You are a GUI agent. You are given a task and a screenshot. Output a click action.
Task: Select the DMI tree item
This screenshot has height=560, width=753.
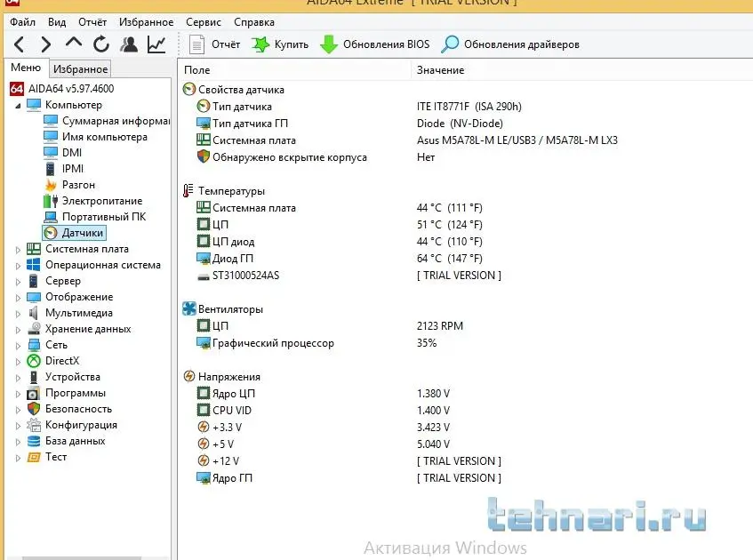(x=63, y=153)
